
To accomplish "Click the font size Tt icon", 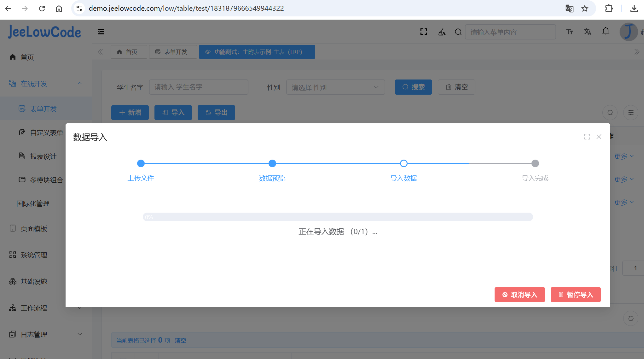I will pyautogui.click(x=569, y=32).
